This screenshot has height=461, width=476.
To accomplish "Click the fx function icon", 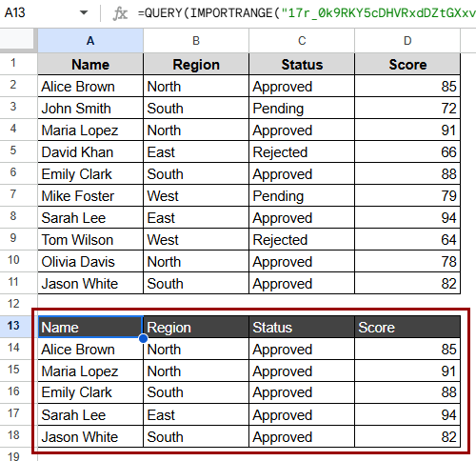I will pos(120,13).
